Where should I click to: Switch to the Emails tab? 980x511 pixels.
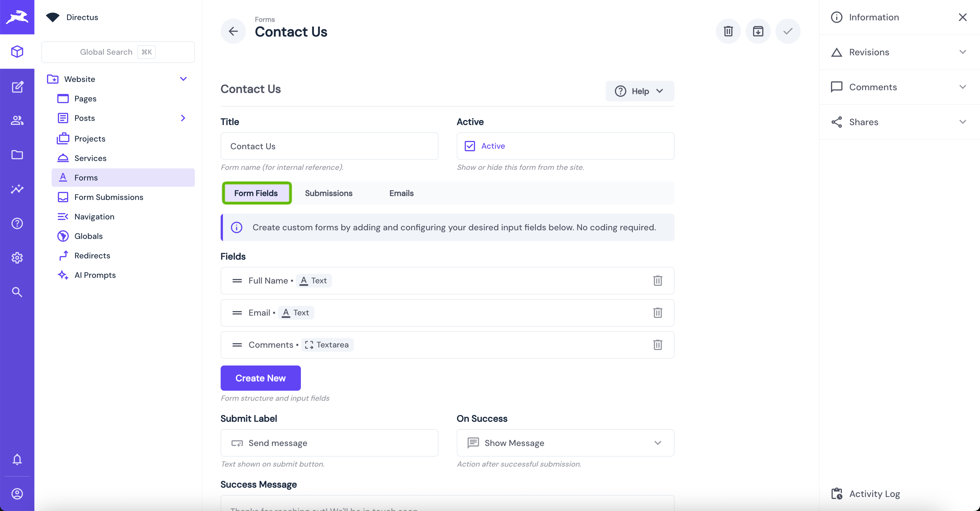[401, 193]
